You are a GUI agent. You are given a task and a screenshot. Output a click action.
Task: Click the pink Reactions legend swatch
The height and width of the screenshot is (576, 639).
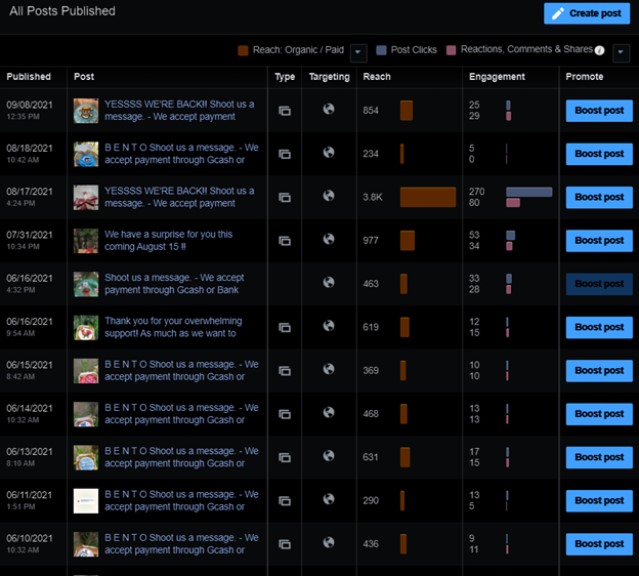point(451,51)
